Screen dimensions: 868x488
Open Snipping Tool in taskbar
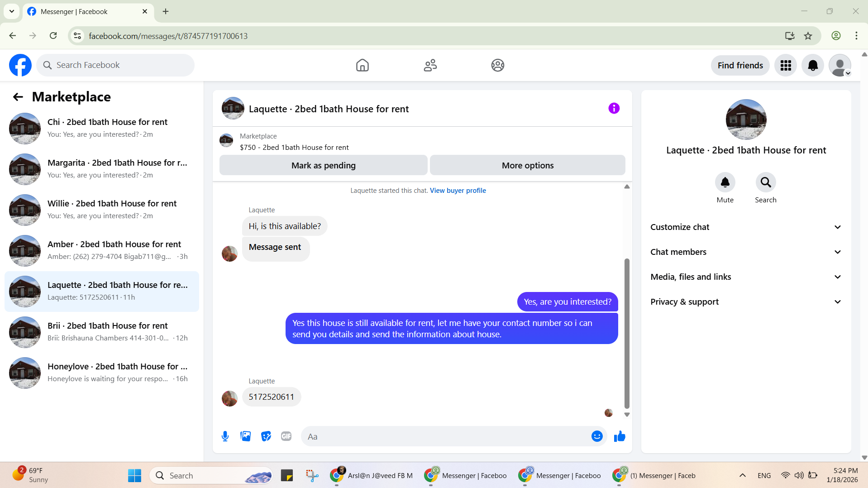coord(312,476)
